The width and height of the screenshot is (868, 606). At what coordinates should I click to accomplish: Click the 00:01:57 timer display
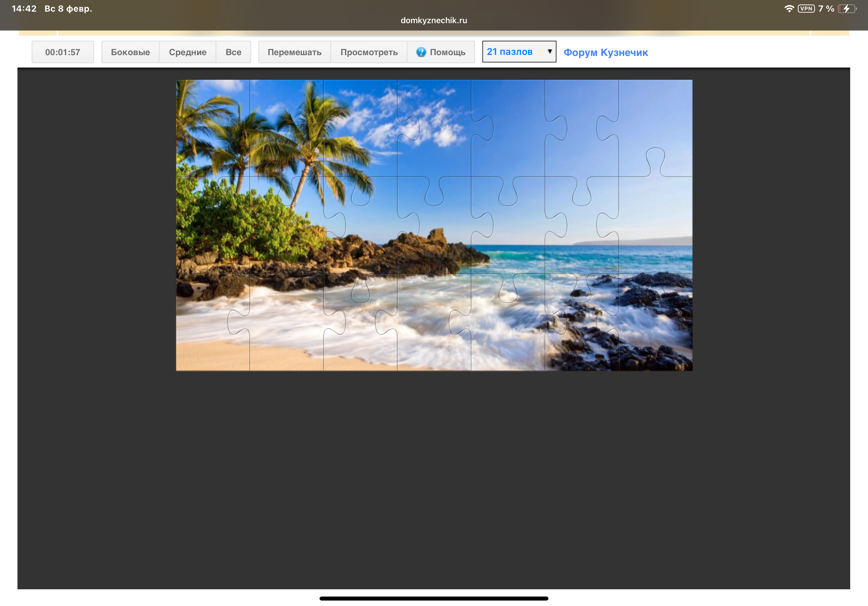click(63, 52)
